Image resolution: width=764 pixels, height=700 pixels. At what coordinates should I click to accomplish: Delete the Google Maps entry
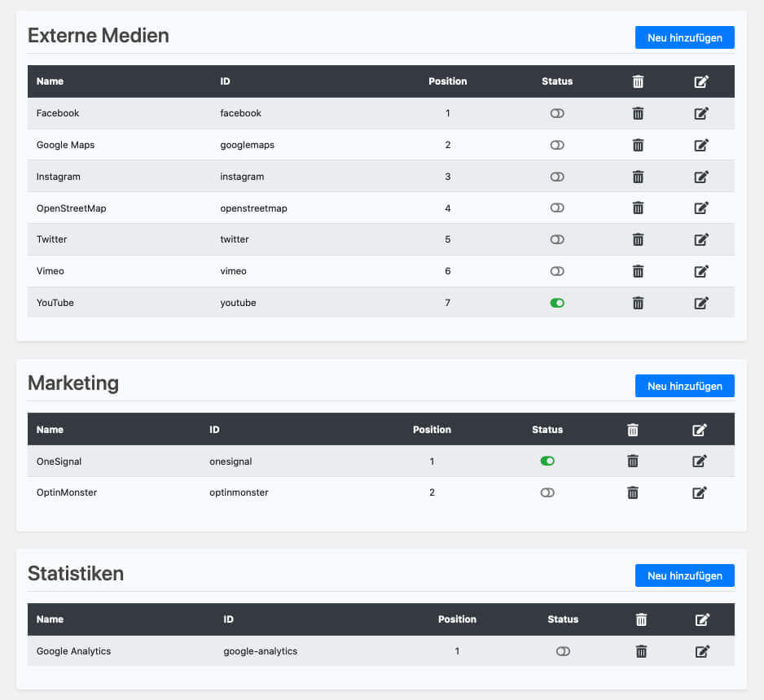638,145
